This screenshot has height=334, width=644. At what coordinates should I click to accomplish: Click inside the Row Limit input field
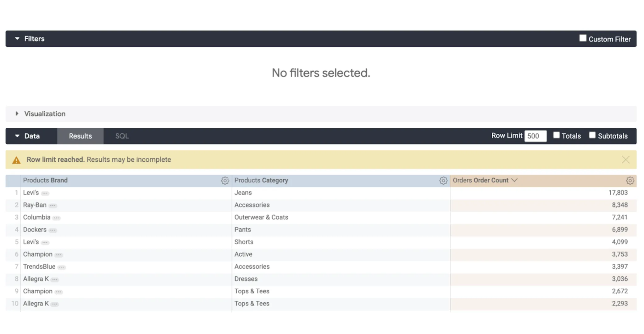pos(535,136)
